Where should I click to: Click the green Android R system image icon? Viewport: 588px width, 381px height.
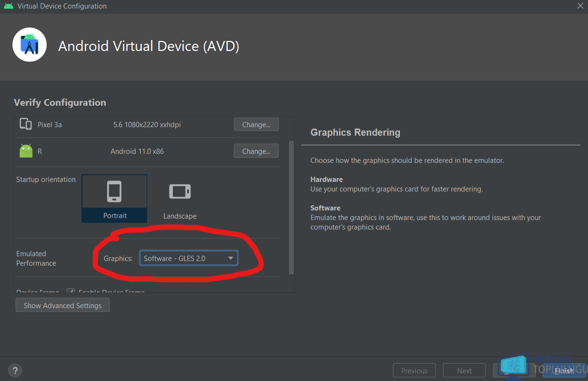coord(26,151)
